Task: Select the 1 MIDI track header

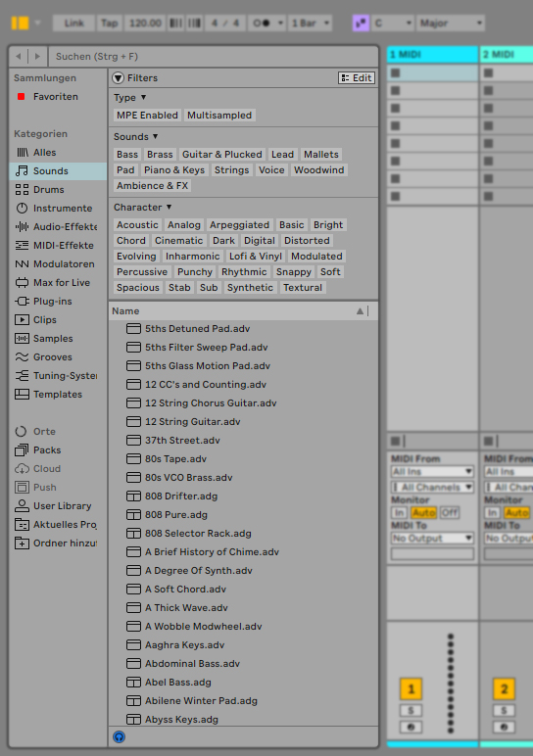Action: pos(432,55)
